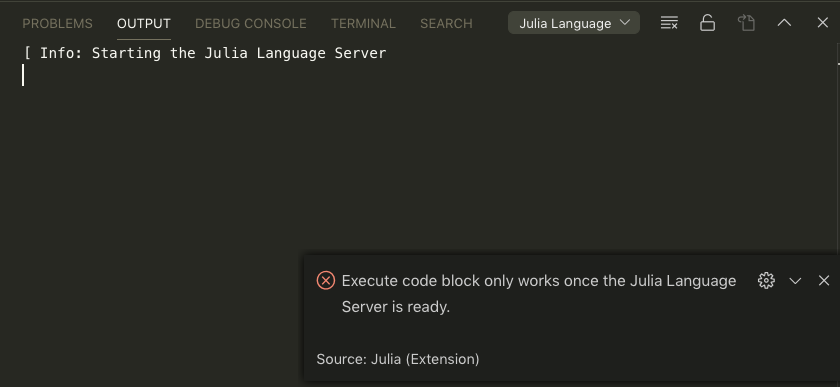Close the bottom panel with X
The height and width of the screenshot is (387, 840).
(x=823, y=23)
